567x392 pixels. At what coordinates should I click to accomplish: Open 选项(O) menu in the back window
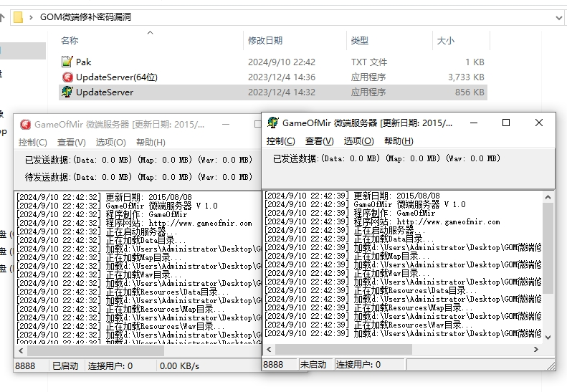110,142
